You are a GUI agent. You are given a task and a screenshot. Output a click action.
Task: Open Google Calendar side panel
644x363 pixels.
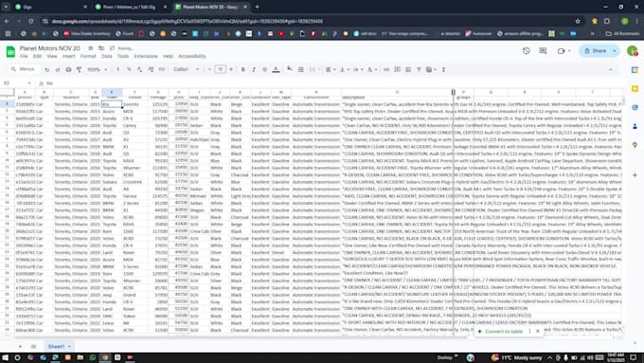tap(635, 70)
